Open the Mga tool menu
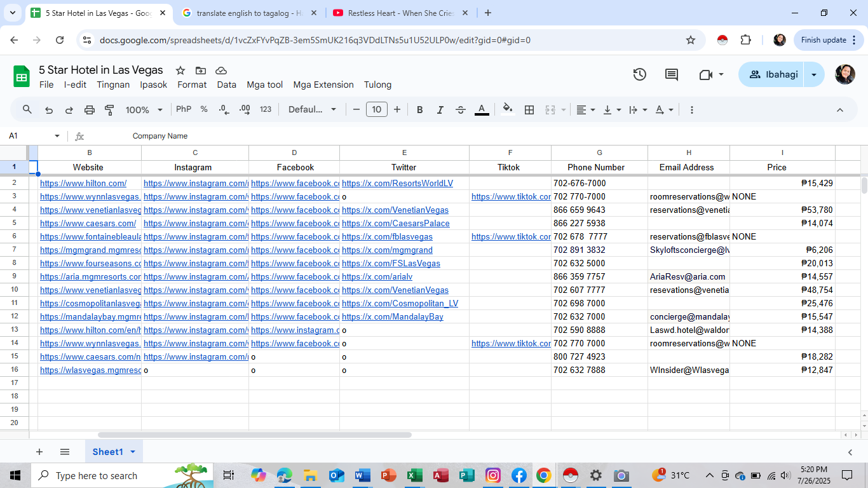 (265, 85)
